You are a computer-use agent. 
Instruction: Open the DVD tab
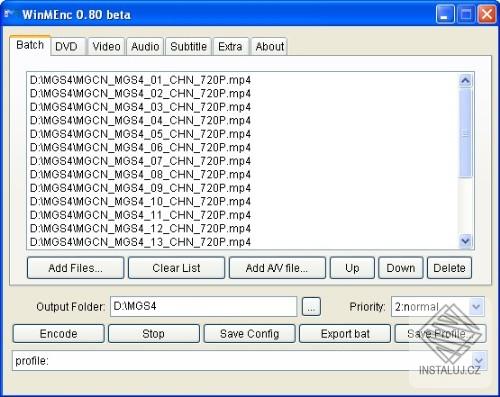[x=68, y=47]
